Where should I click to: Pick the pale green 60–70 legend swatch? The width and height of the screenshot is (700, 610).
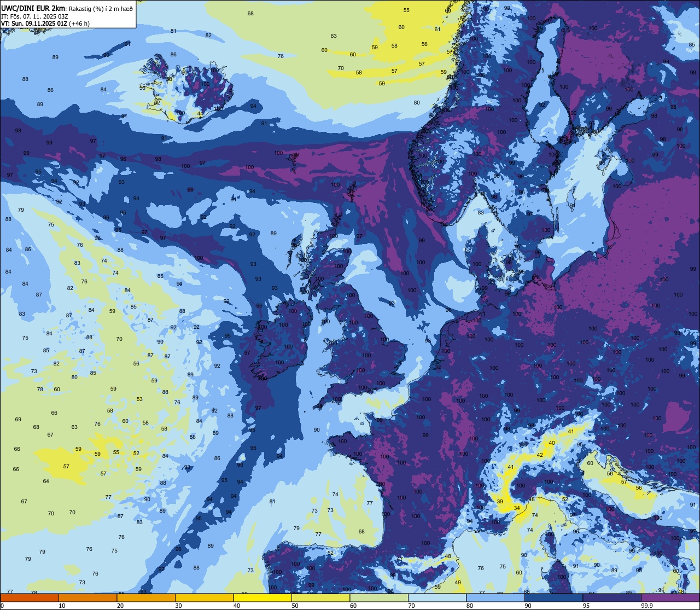point(379,597)
